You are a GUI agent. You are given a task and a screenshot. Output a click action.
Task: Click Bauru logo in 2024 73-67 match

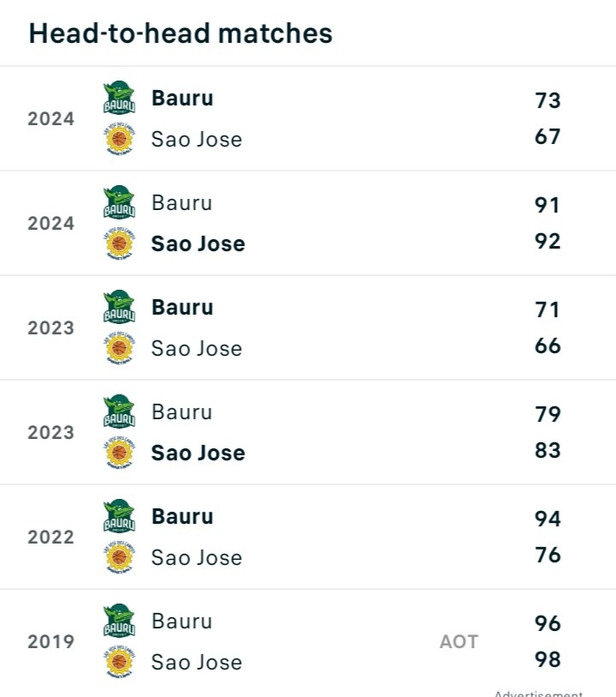pyautogui.click(x=119, y=99)
